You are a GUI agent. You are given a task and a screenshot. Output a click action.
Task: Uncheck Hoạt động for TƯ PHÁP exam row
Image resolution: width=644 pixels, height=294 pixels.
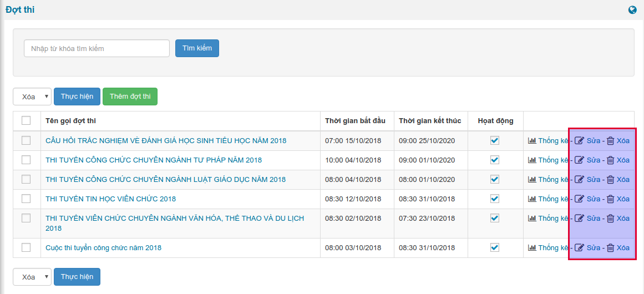[x=495, y=160]
